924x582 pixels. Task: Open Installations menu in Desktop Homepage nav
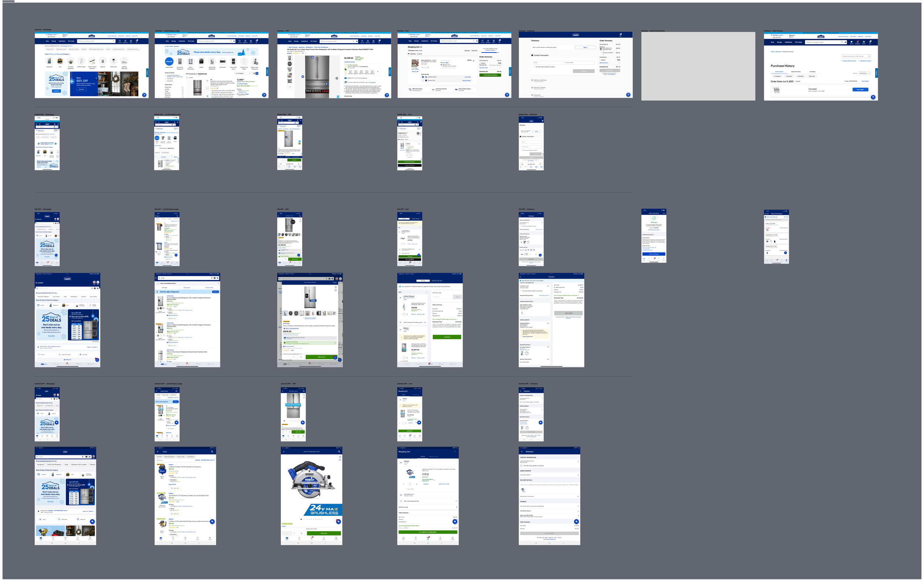coord(62,41)
